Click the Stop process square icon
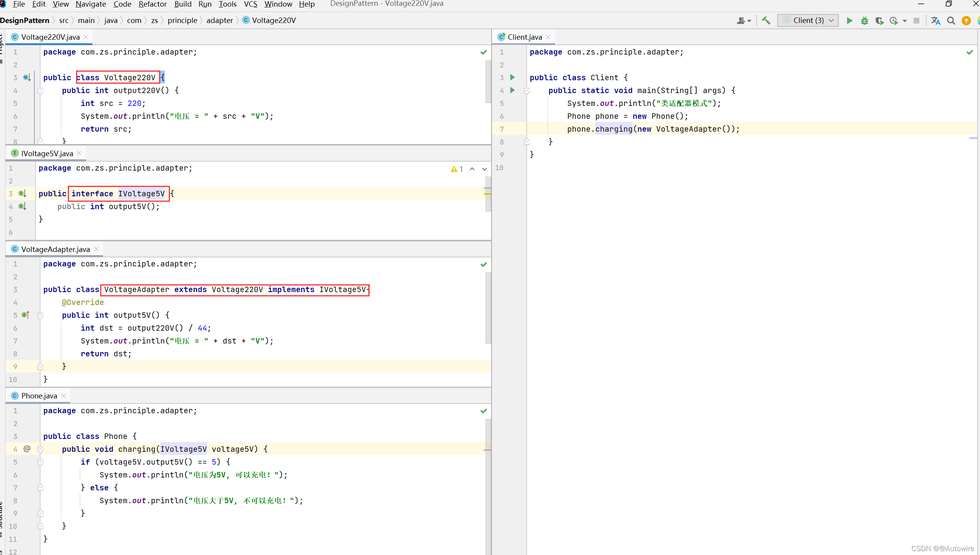 coord(916,21)
